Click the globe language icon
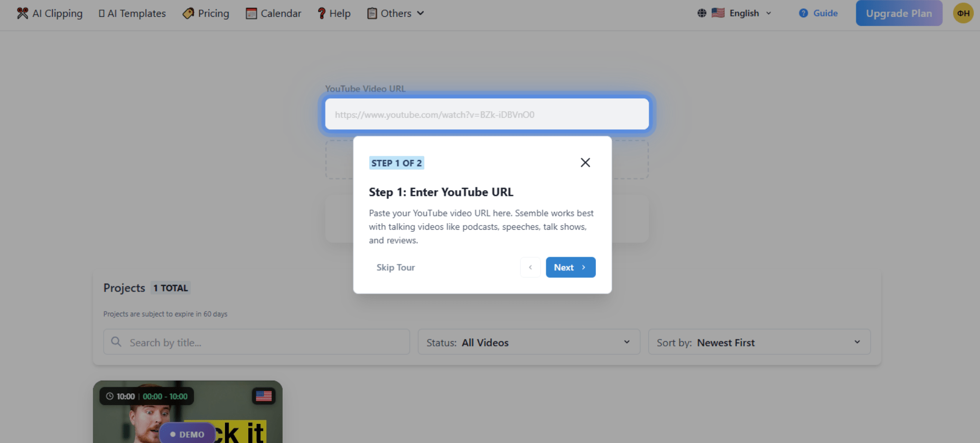 point(702,13)
